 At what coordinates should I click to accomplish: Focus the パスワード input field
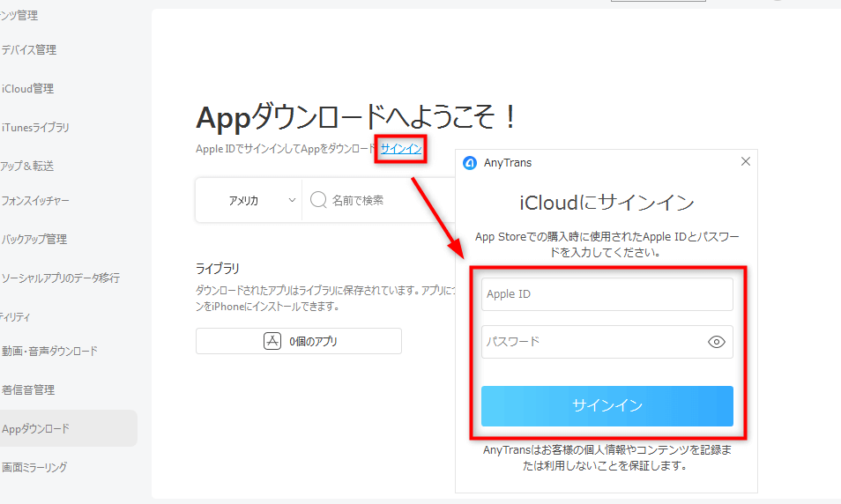[591, 342]
